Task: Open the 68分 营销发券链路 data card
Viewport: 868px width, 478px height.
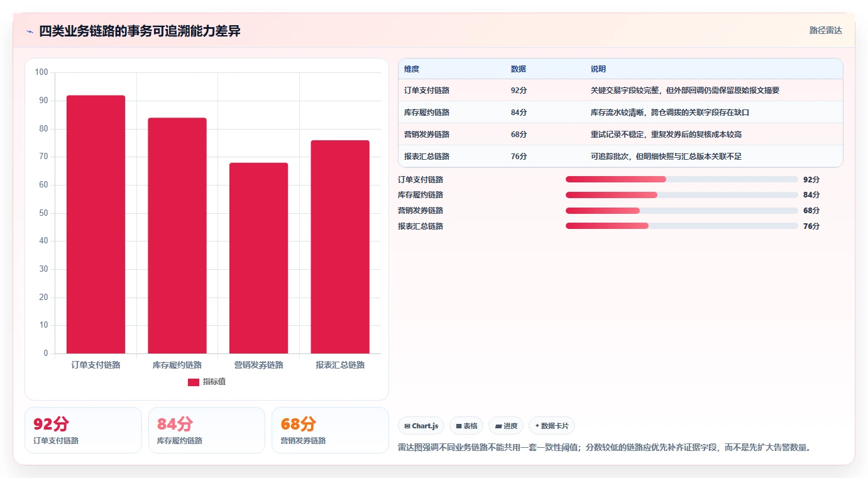Action: point(330,430)
